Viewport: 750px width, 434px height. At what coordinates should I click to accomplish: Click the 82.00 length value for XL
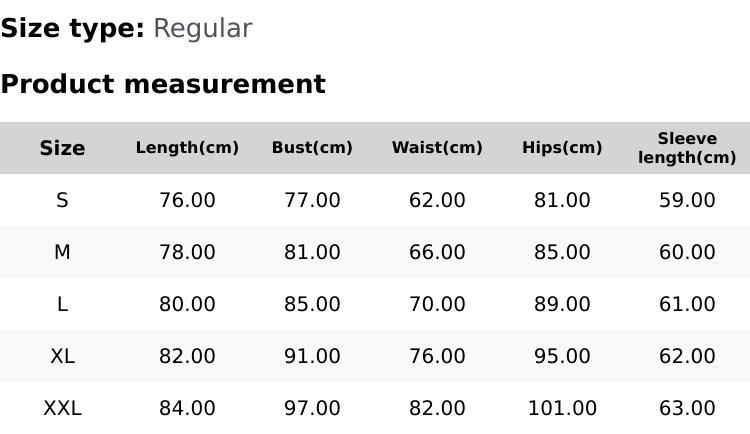(x=187, y=356)
